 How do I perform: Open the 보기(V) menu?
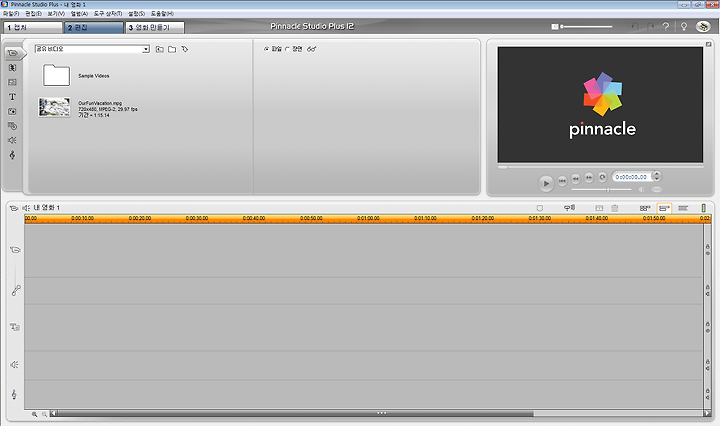click(x=56, y=14)
